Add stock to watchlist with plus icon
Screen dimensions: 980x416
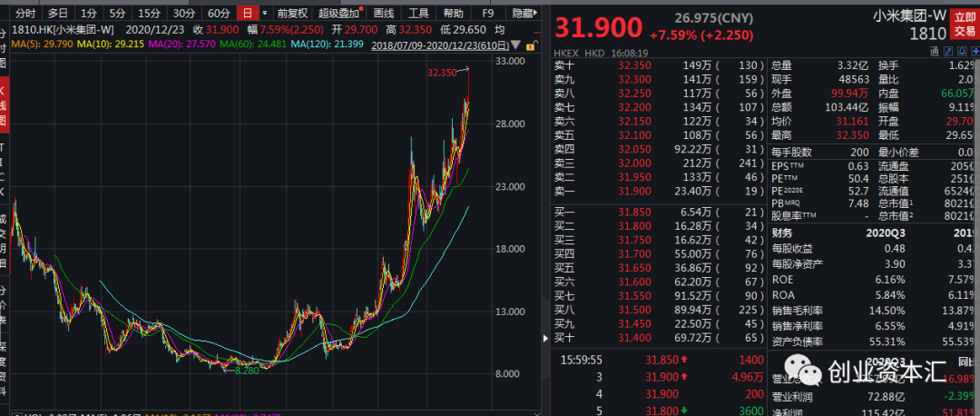975,51
